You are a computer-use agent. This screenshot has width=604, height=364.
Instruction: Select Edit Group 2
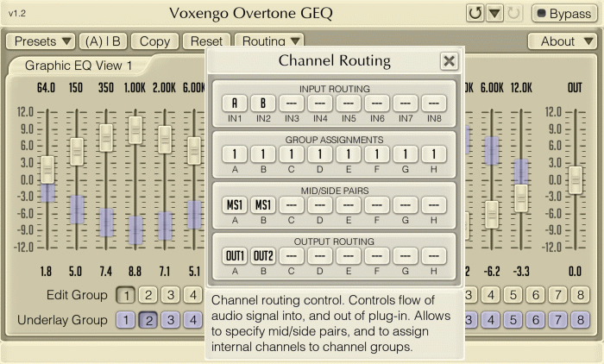point(148,296)
